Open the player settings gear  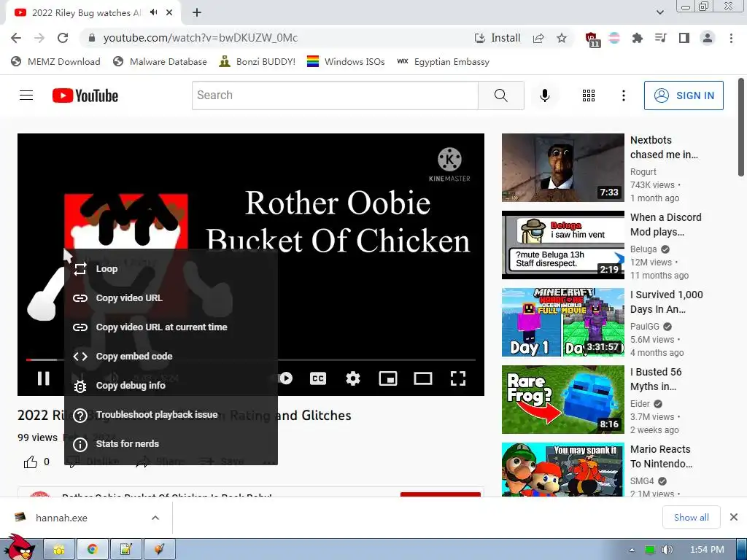coord(353,378)
